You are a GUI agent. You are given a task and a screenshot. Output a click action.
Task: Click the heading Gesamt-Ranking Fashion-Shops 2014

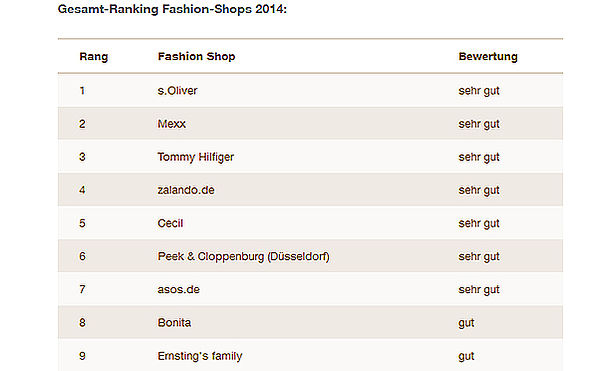172,9
